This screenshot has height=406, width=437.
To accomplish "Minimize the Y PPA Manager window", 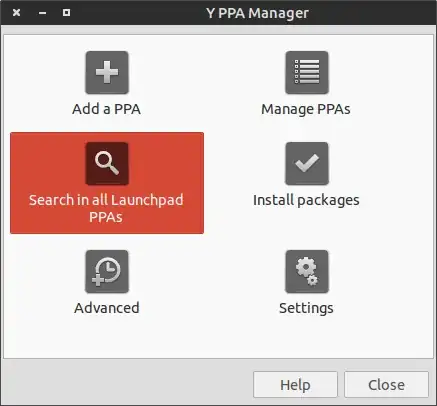I will 42,13.
